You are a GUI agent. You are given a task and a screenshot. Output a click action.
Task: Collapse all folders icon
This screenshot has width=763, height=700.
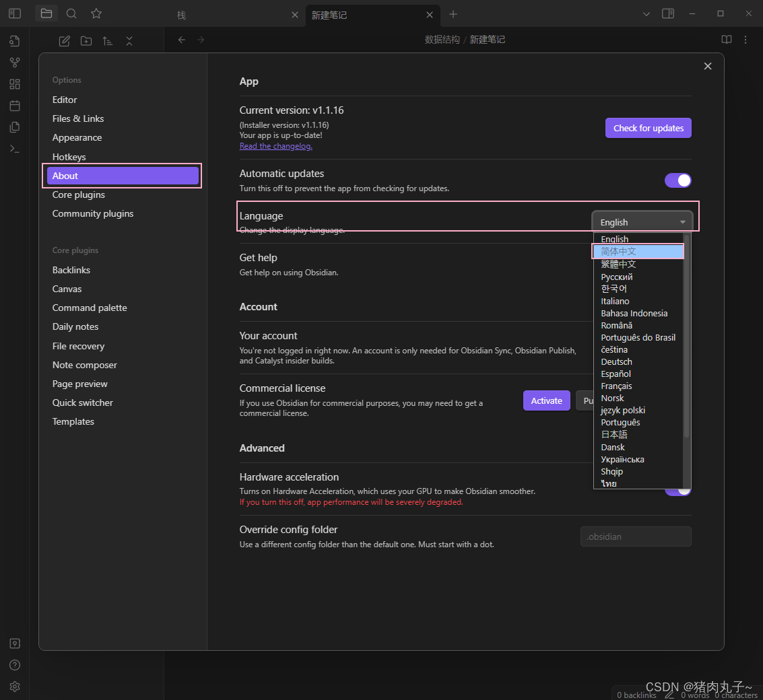pos(129,41)
